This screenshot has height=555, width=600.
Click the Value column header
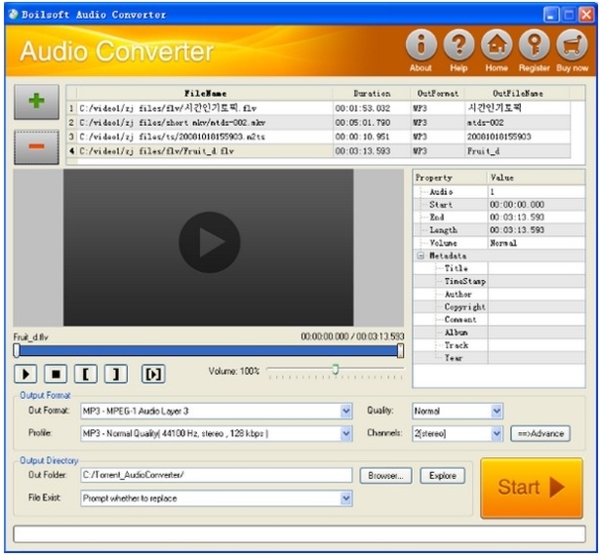(x=536, y=178)
